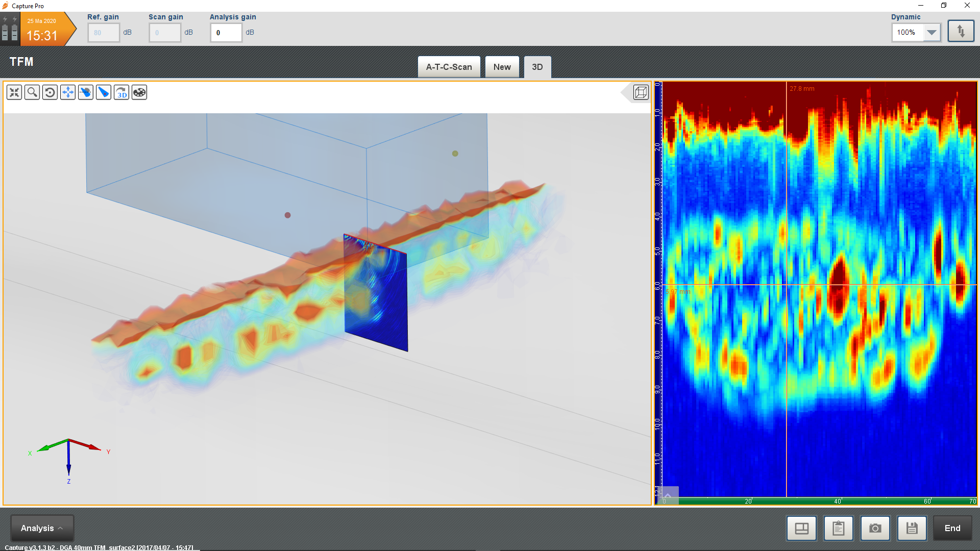Click the 15:31 date time badge

(47, 29)
